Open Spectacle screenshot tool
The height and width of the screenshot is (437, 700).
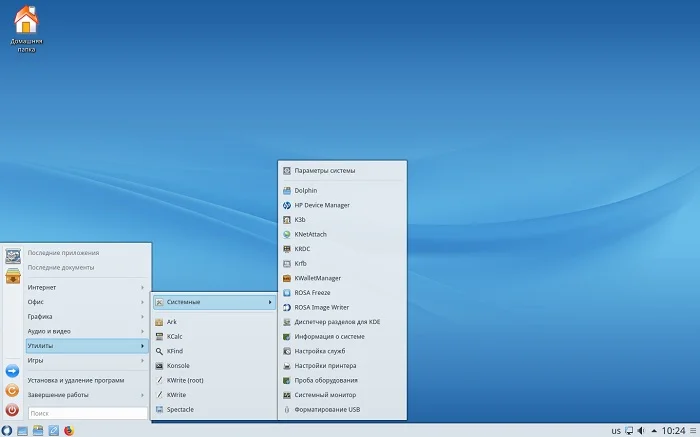click(x=180, y=409)
